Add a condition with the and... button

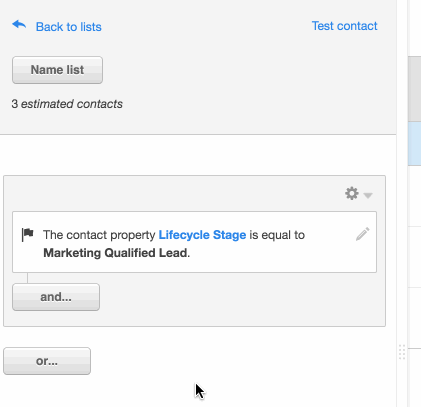click(x=56, y=297)
